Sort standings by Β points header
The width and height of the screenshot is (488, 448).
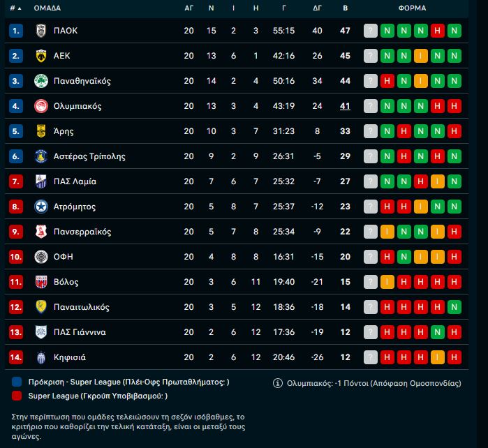click(345, 8)
